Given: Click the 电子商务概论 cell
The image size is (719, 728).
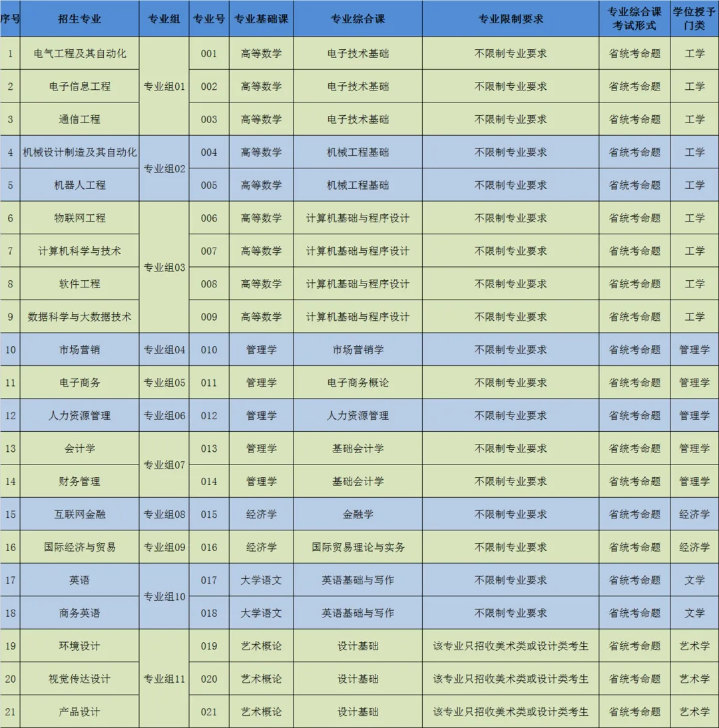Looking at the screenshot, I should click(x=358, y=383).
